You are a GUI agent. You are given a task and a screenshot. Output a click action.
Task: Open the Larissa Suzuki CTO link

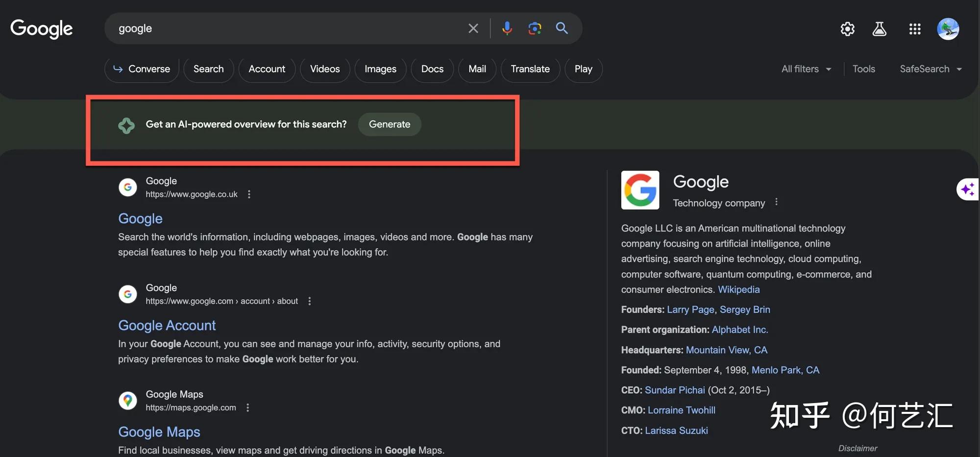pos(676,431)
